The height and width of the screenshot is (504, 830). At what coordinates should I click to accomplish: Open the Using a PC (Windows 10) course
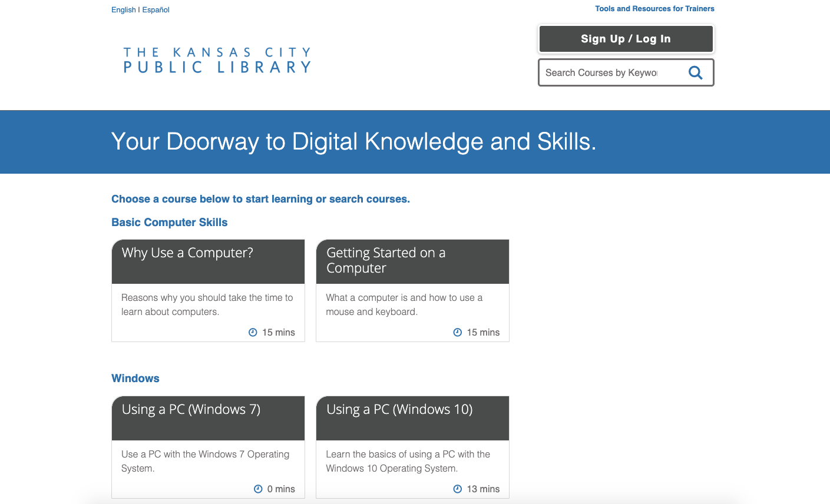point(399,410)
